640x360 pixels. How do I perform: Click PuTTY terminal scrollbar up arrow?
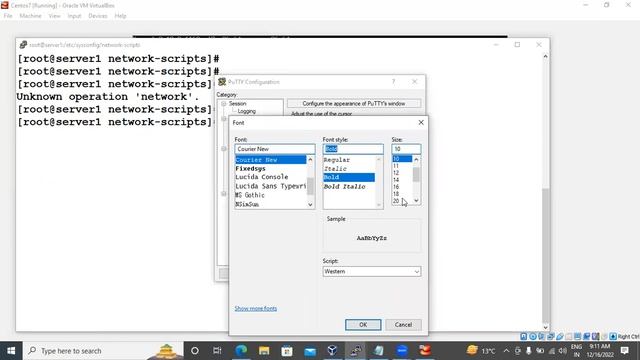click(545, 56)
